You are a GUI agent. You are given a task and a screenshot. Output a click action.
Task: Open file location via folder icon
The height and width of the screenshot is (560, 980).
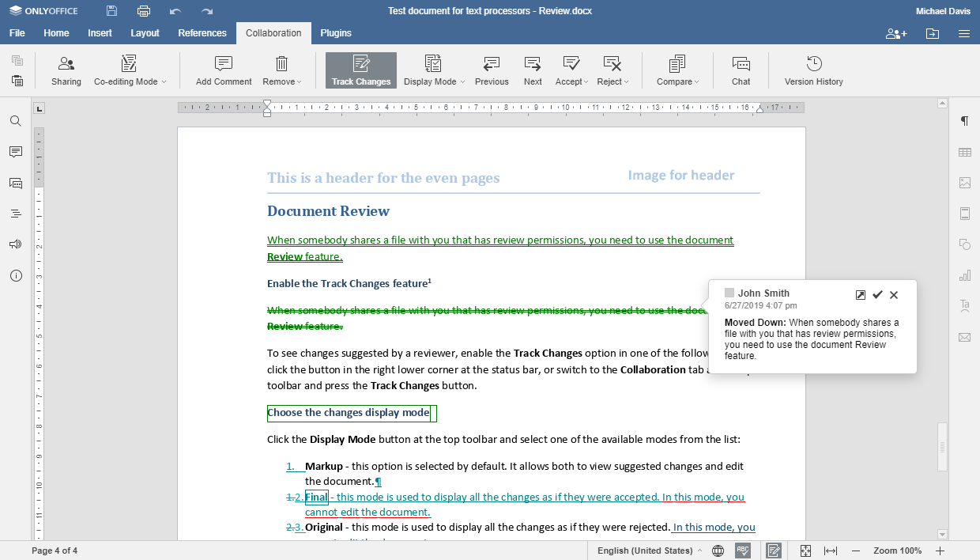point(933,33)
